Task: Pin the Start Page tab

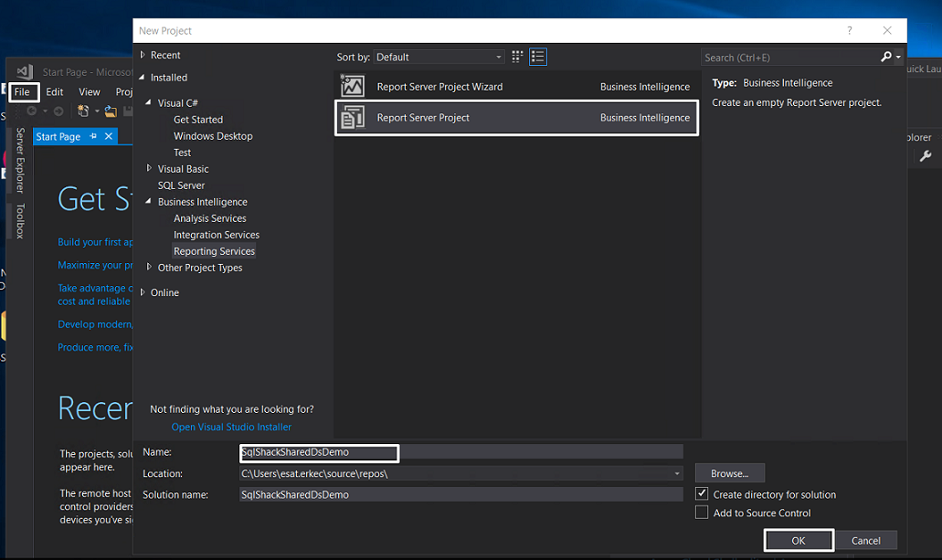Action: pos(93,136)
